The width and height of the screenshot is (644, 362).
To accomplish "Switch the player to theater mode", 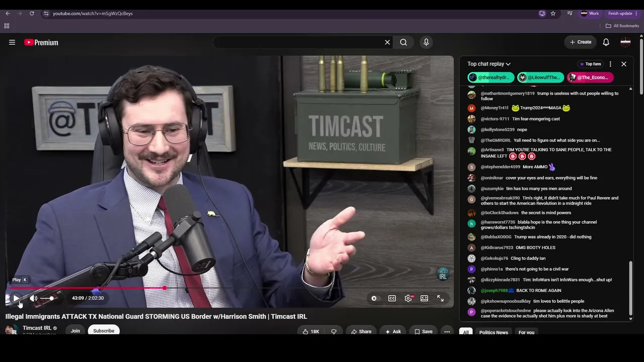I will [424, 298].
